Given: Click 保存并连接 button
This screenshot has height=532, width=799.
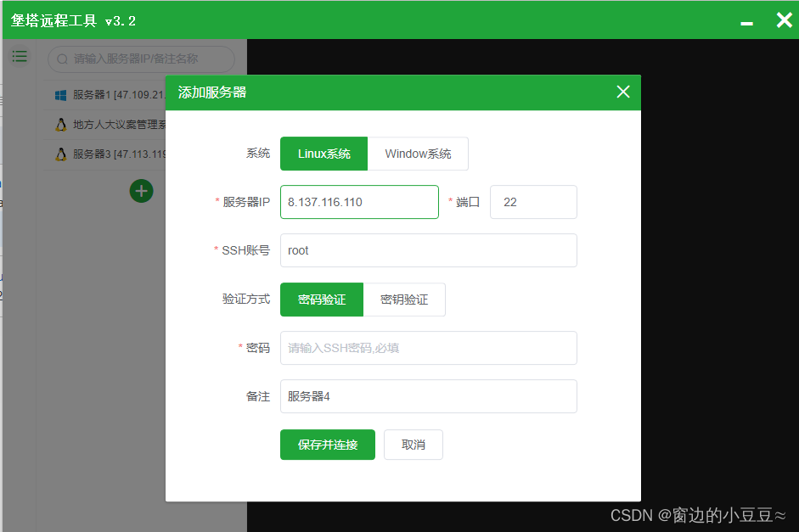Looking at the screenshot, I should pyautogui.click(x=328, y=445).
